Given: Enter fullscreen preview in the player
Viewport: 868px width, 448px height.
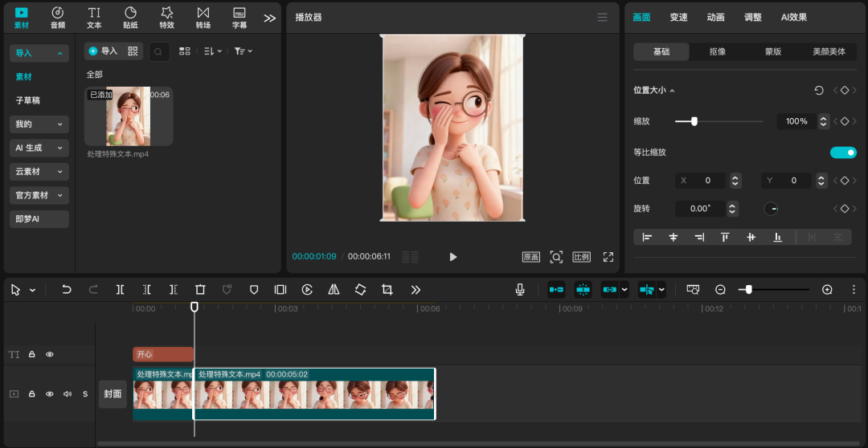Looking at the screenshot, I should [608, 257].
